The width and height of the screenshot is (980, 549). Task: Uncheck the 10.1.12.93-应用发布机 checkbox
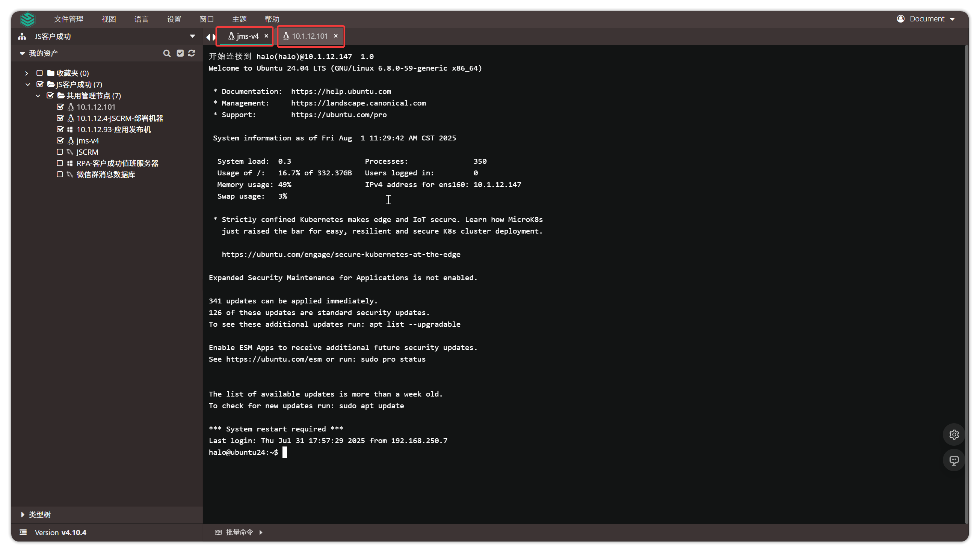pyautogui.click(x=60, y=130)
